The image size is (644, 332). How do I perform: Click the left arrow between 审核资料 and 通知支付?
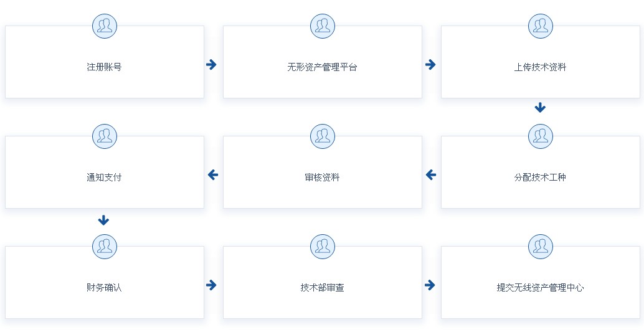point(213,175)
